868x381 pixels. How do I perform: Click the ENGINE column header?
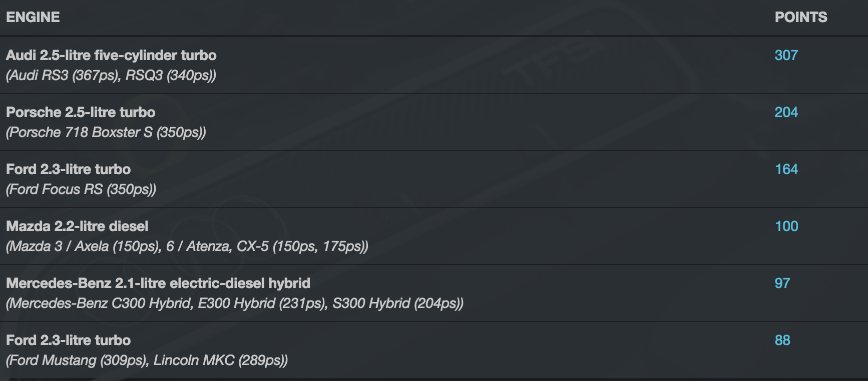[x=33, y=17]
